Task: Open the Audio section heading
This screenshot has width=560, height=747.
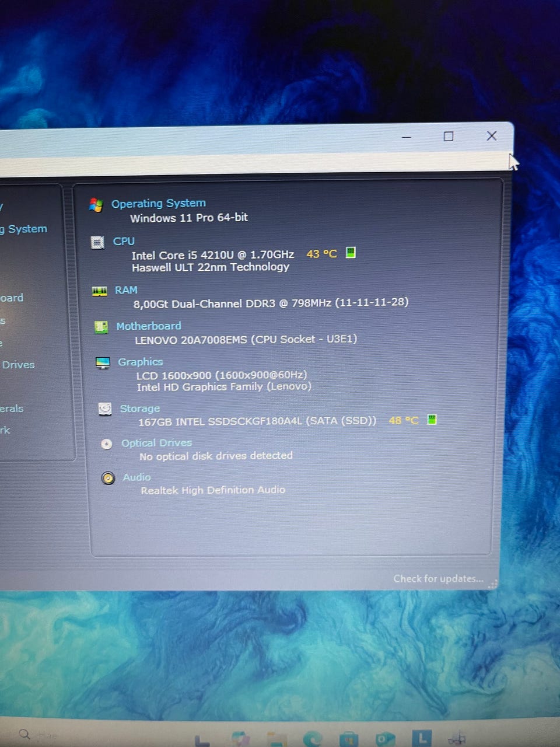Action: (x=136, y=477)
